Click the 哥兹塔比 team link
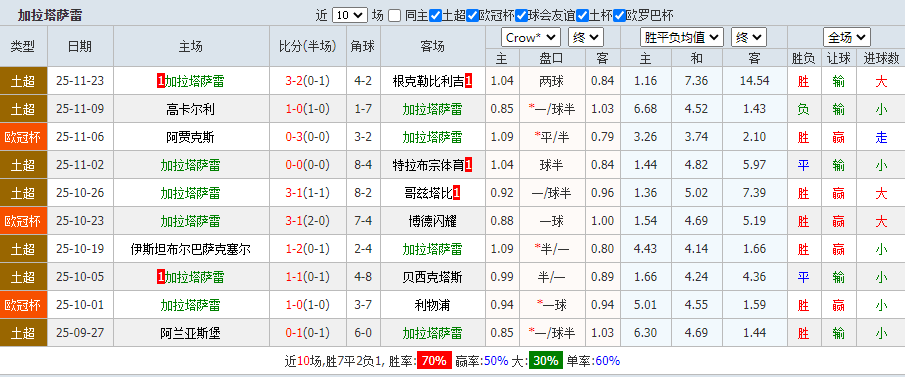This screenshot has width=905, height=377. pos(428,193)
